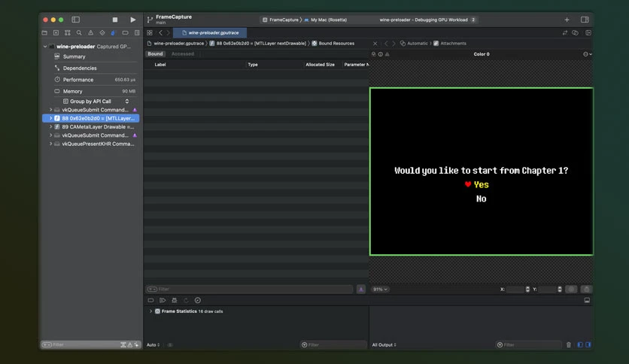Viewport: 629px width, 364px height.
Task: Click the bound resources Filter field
Action: click(249, 289)
